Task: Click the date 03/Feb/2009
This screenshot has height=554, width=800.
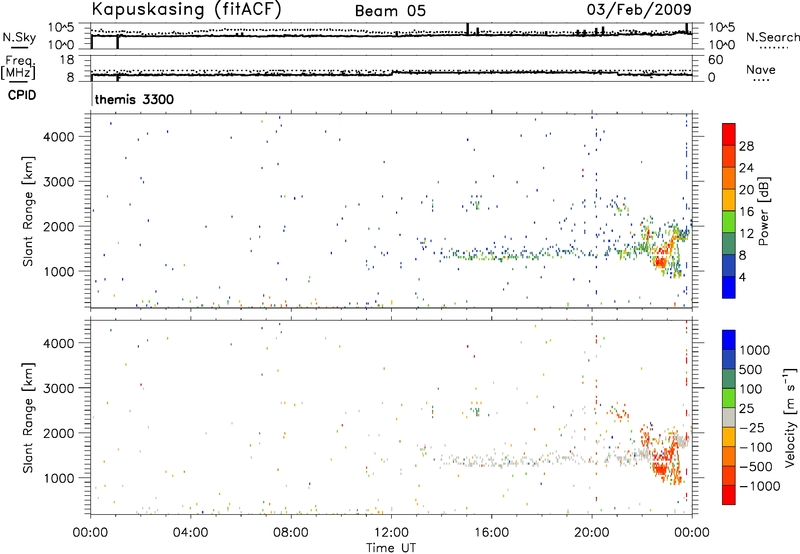Action: (639, 10)
